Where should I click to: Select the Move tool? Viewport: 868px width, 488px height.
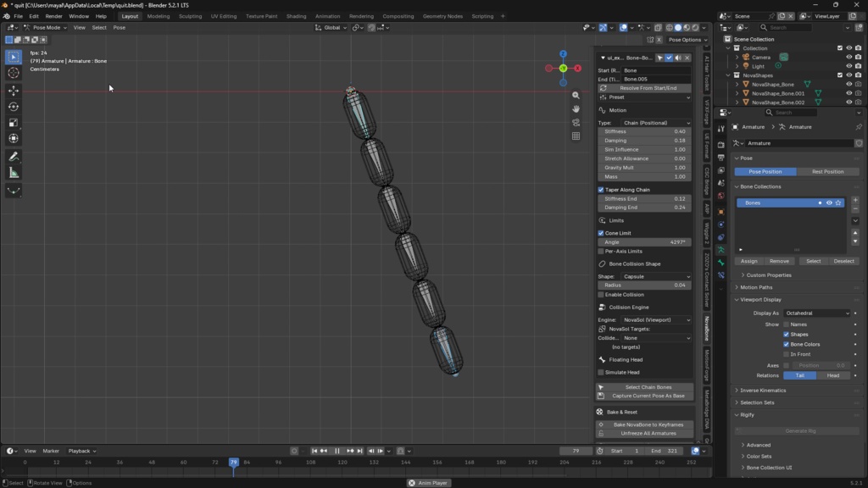pos(14,91)
